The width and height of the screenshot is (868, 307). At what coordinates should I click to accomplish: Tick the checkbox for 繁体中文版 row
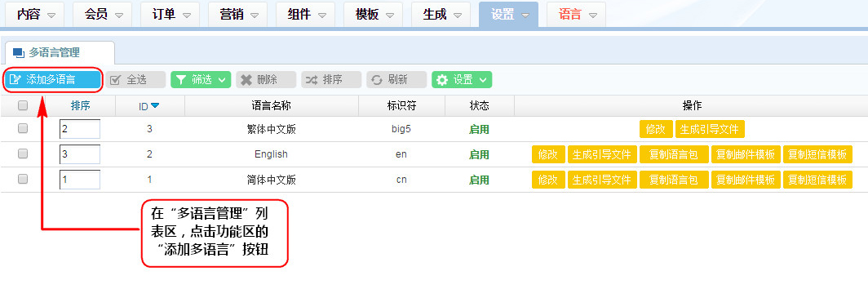[23, 128]
